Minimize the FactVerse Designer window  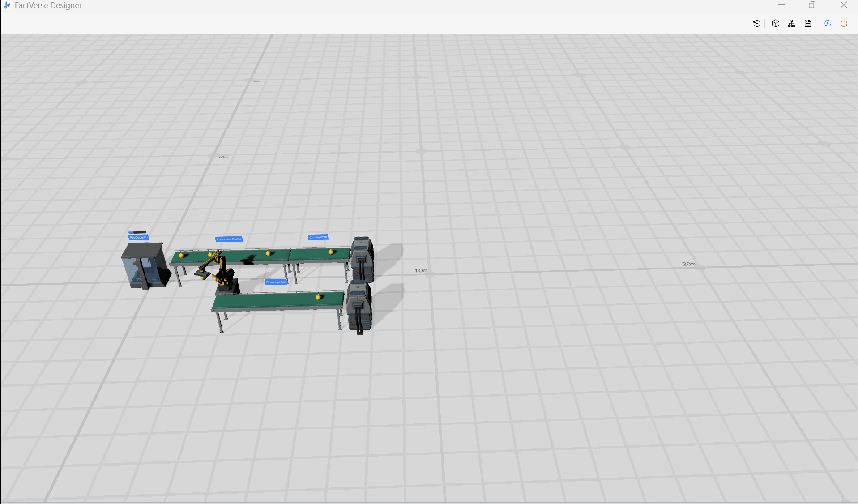click(781, 5)
